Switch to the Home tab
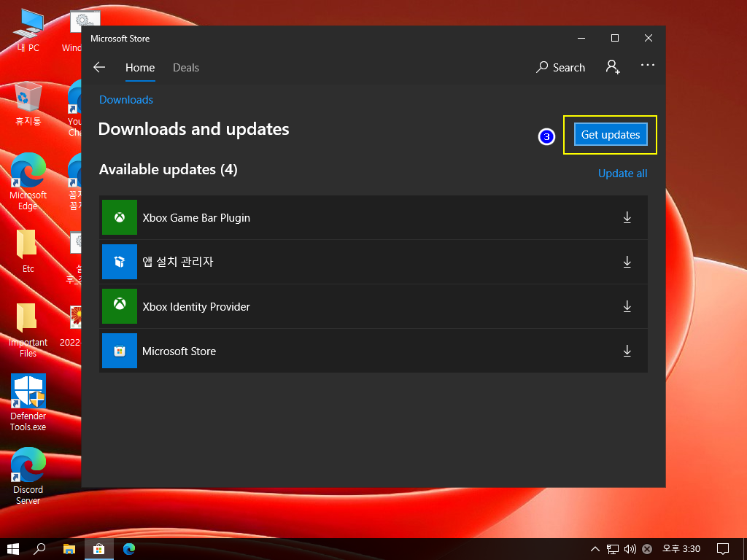The height and width of the screenshot is (560, 747). (140, 68)
